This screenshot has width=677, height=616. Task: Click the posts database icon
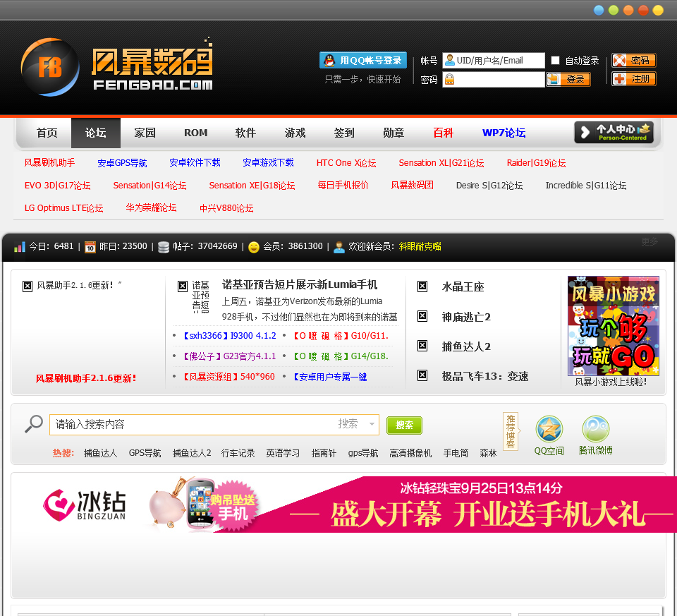click(163, 247)
